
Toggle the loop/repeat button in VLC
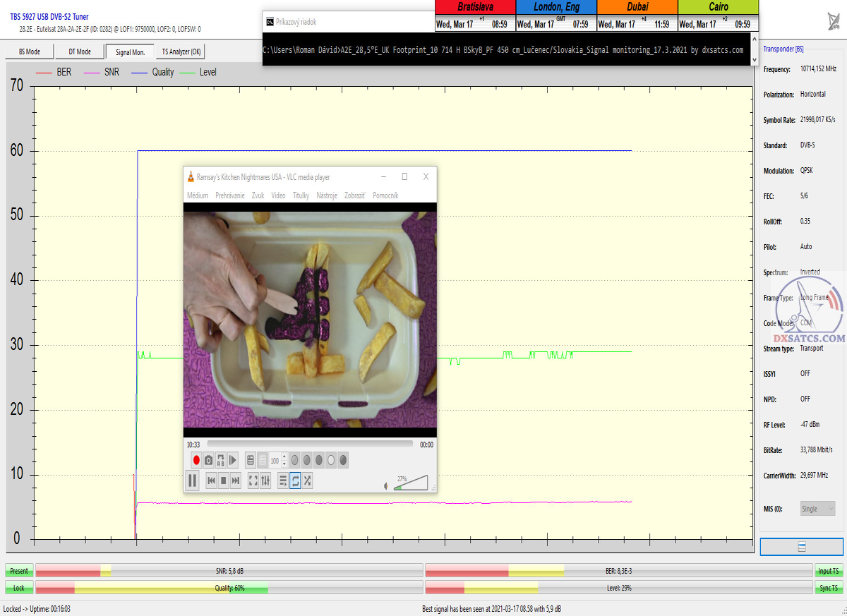pyautogui.click(x=295, y=481)
